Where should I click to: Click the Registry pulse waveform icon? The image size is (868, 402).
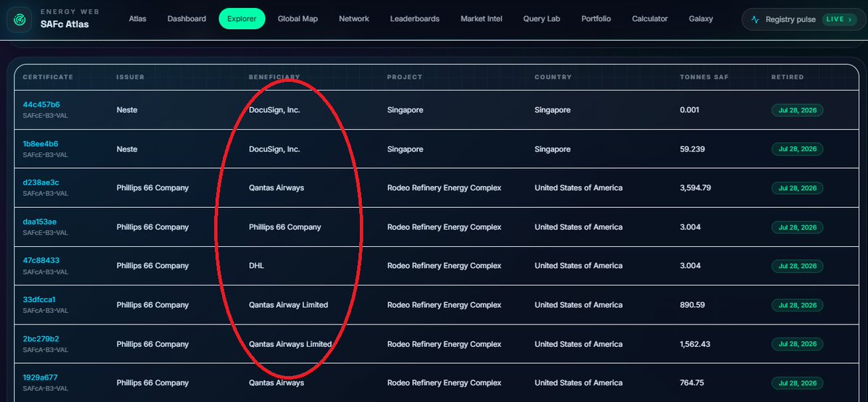[756, 20]
